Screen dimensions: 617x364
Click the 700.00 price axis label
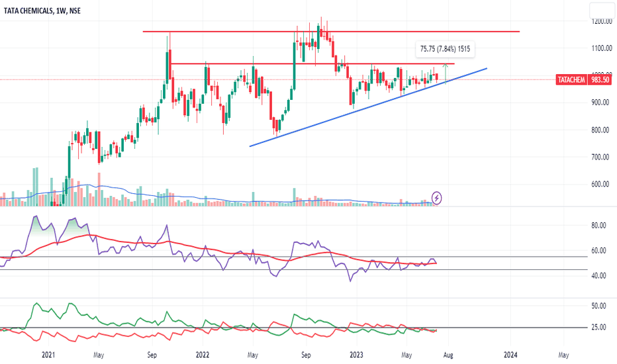pyautogui.click(x=601, y=157)
